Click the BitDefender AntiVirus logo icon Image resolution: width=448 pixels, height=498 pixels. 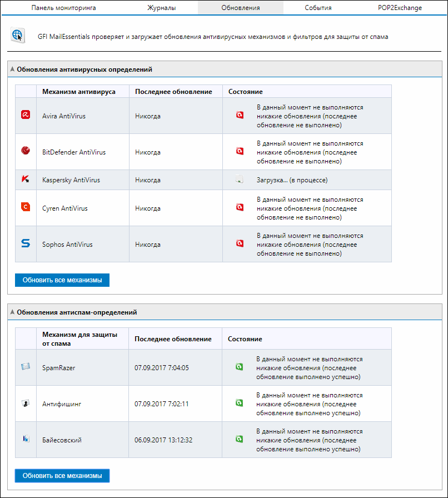[26, 150]
